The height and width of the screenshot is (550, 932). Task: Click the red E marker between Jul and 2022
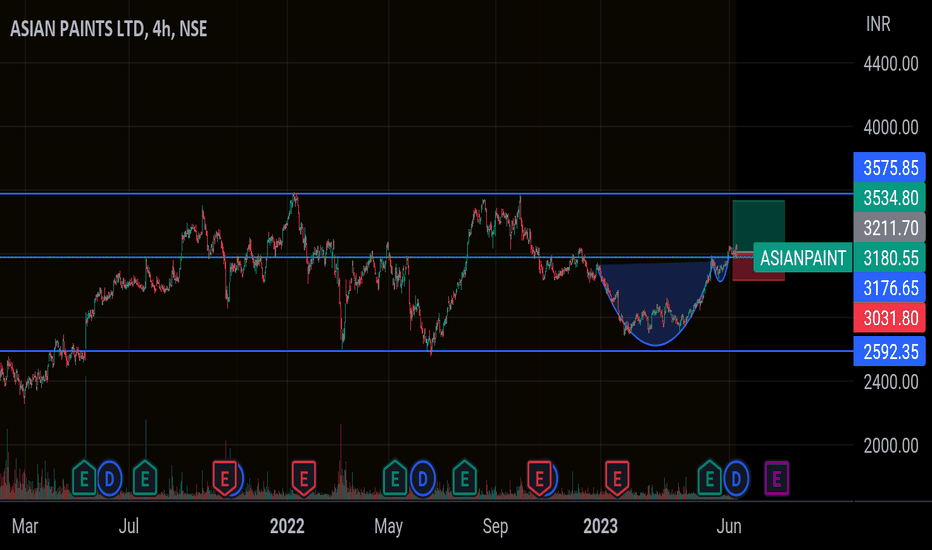point(225,478)
